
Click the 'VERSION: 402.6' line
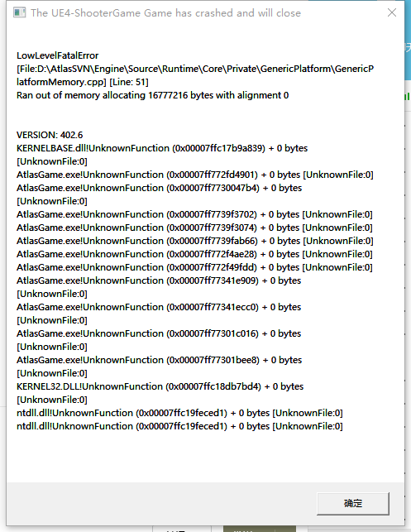point(50,135)
